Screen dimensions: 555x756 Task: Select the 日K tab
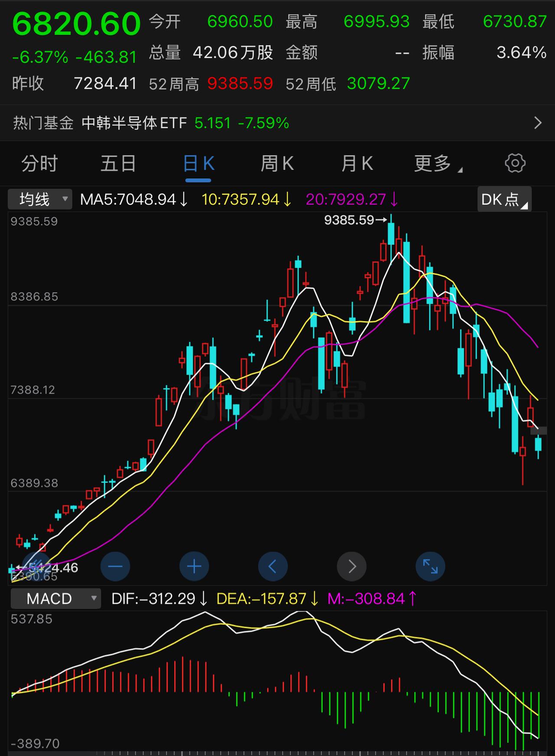coord(199,164)
